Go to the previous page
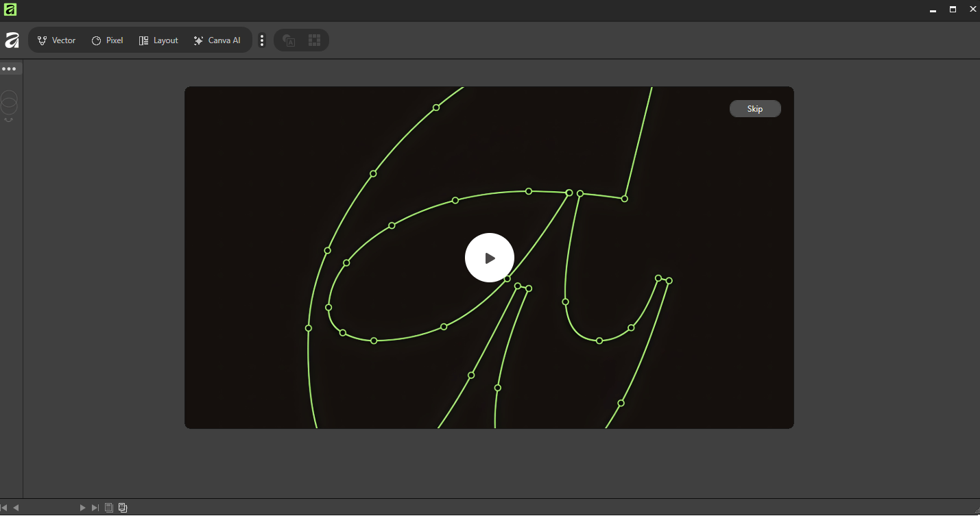The image size is (980, 516). tap(16, 508)
